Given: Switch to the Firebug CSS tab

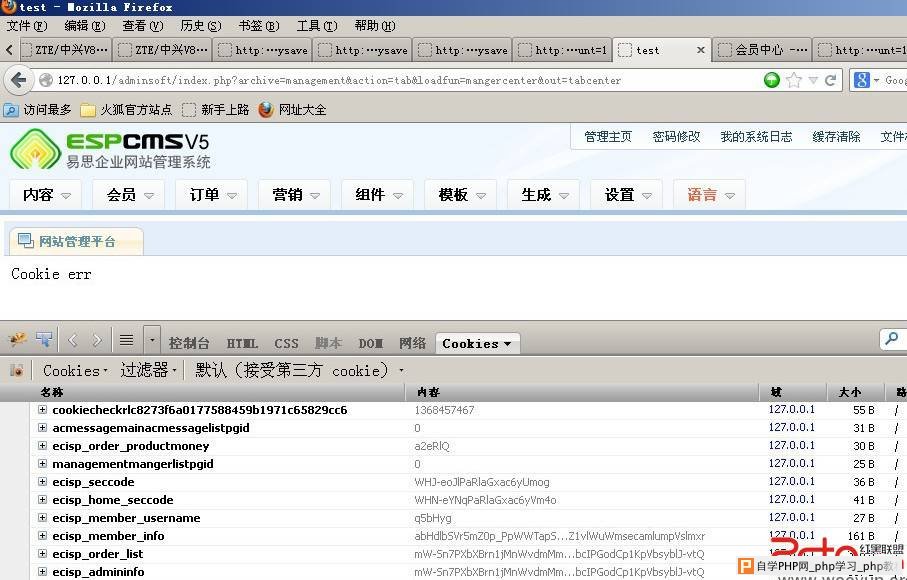Looking at the screenshot, I should point(286,343).
